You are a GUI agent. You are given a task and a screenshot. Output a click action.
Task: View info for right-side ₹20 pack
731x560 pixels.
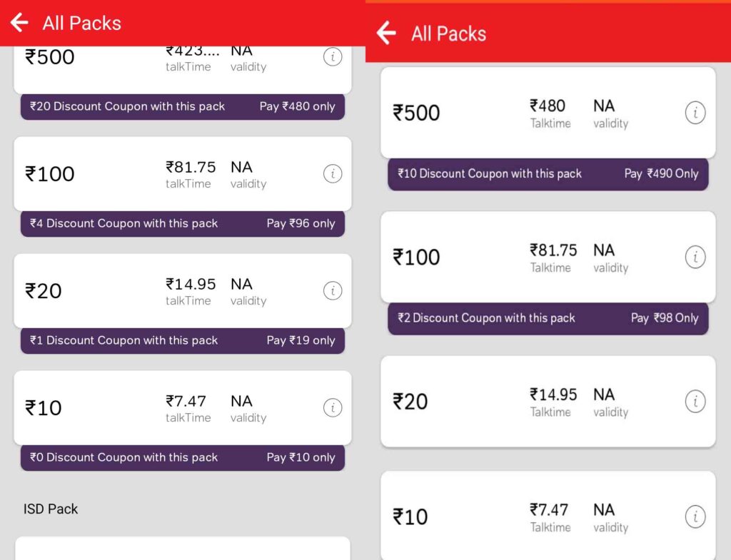click(x=695, y=401)
